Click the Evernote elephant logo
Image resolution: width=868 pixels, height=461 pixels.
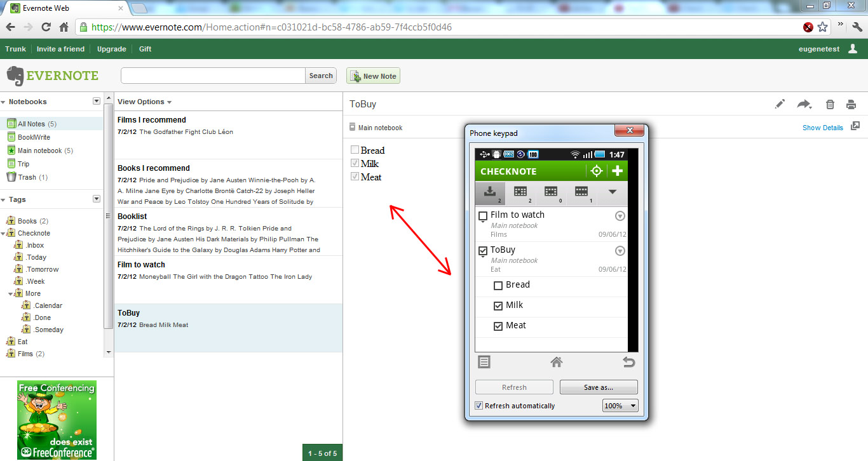pos(15,76)
